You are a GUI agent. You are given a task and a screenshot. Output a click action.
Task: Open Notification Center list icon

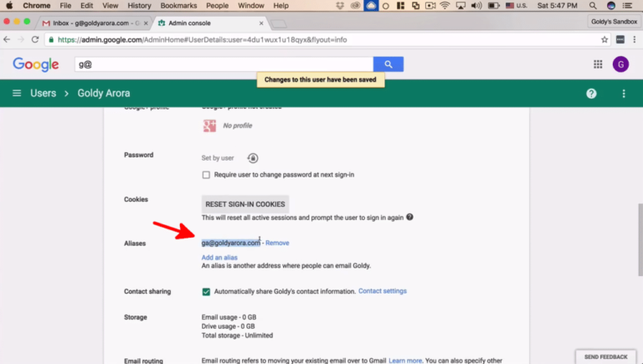[627, 5]
